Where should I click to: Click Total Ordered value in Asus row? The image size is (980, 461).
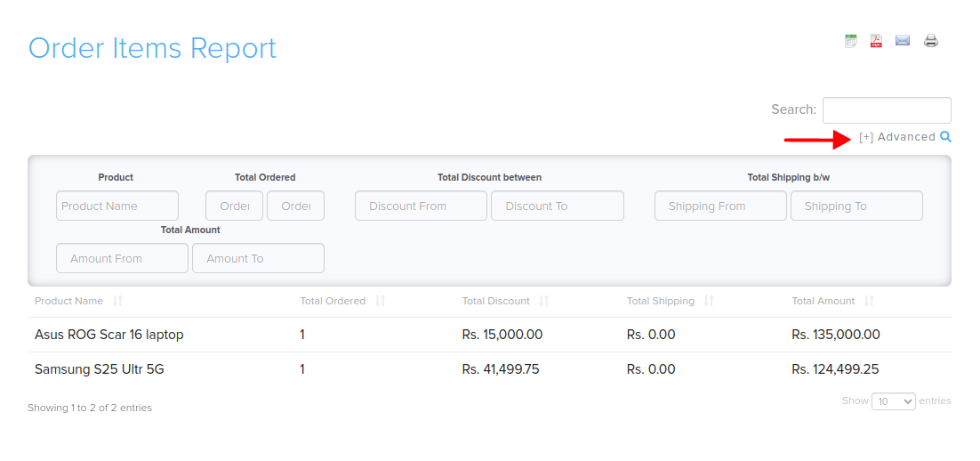pos(302,335)
